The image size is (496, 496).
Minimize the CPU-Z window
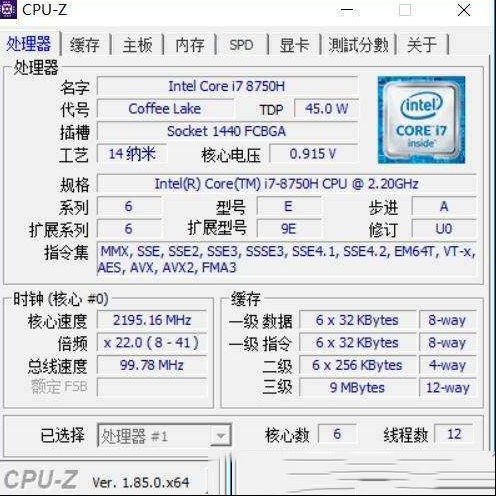(x=347, y=10)
